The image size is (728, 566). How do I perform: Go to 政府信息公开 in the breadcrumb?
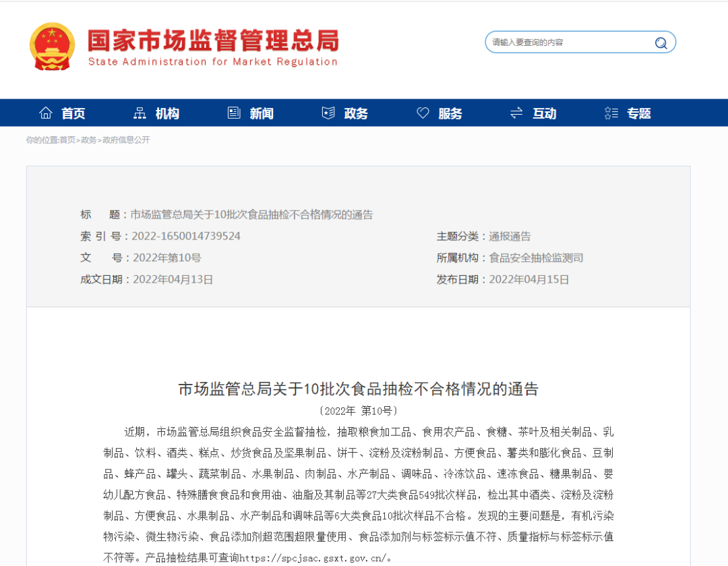point(126,140)
